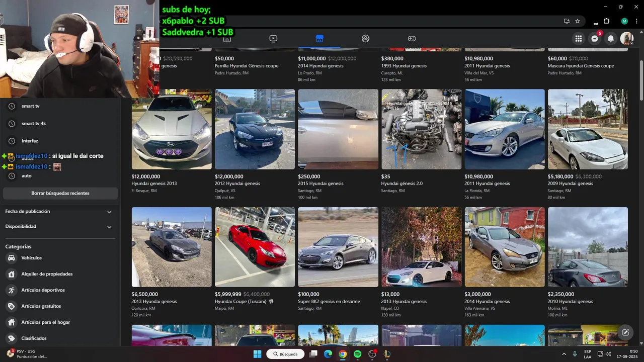Screen dimensions: 644x362
Task: Open the Chrome extensions puzzle icon
Action: click(607, 21)
